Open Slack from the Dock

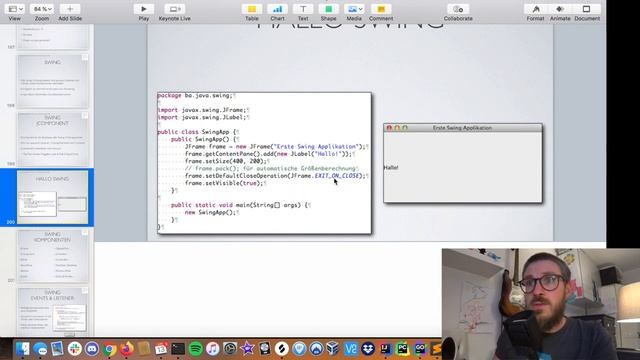coord(75,349)
